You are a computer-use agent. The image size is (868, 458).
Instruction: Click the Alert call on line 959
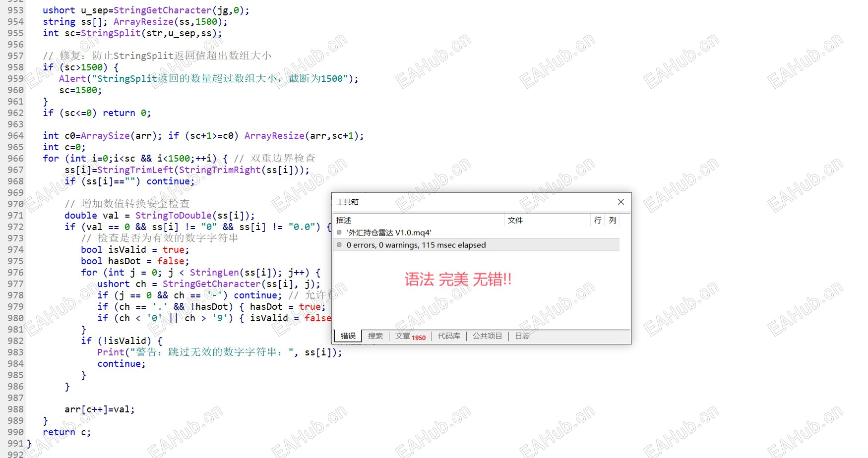coord(72,79)
